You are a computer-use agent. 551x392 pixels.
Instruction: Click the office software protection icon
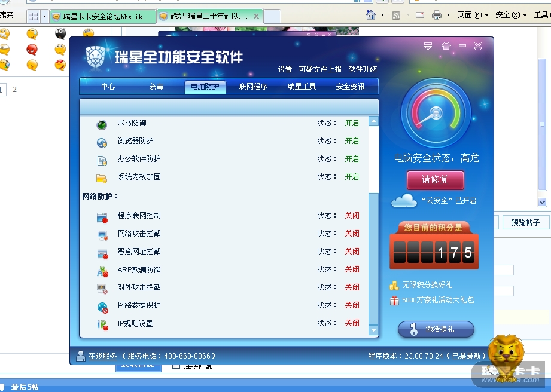coord(102,161)
